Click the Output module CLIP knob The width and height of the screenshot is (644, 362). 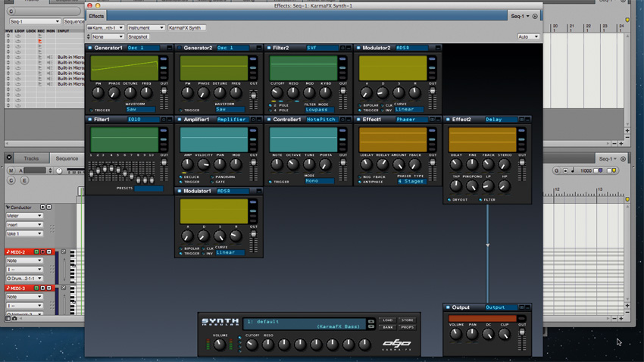point(505,334)
